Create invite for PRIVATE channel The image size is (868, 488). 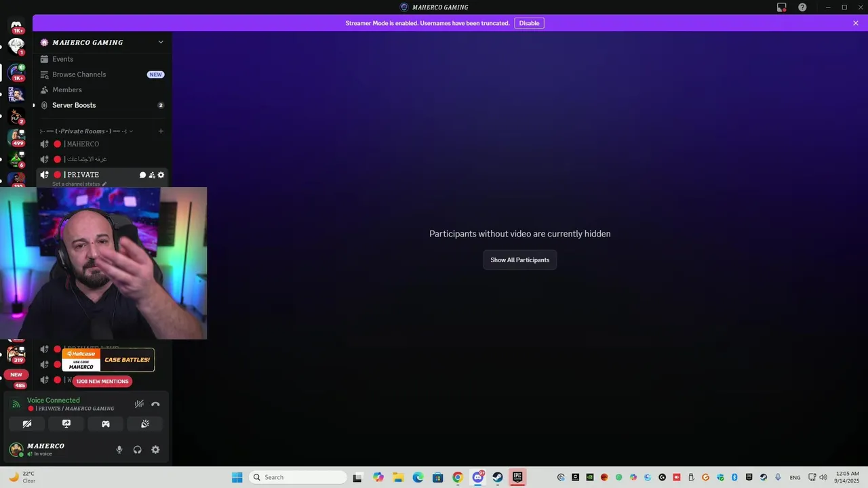(x=152, y=175)
